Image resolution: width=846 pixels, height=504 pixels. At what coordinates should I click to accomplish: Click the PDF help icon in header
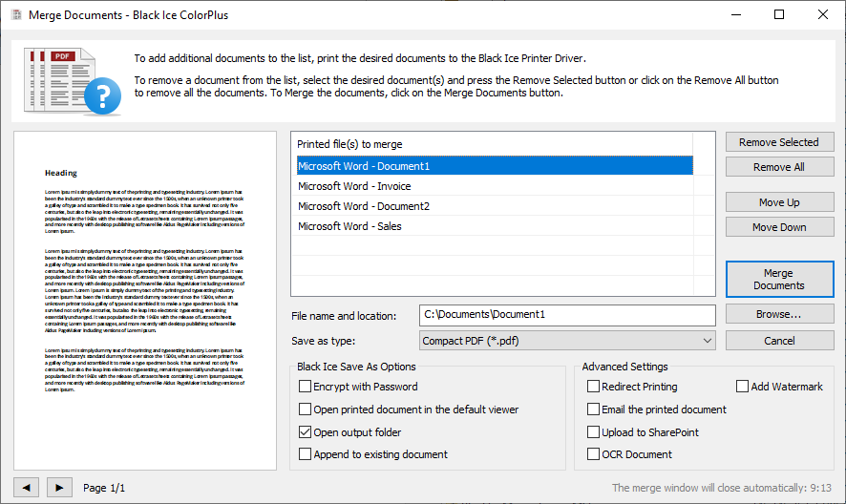coord(64,79)
